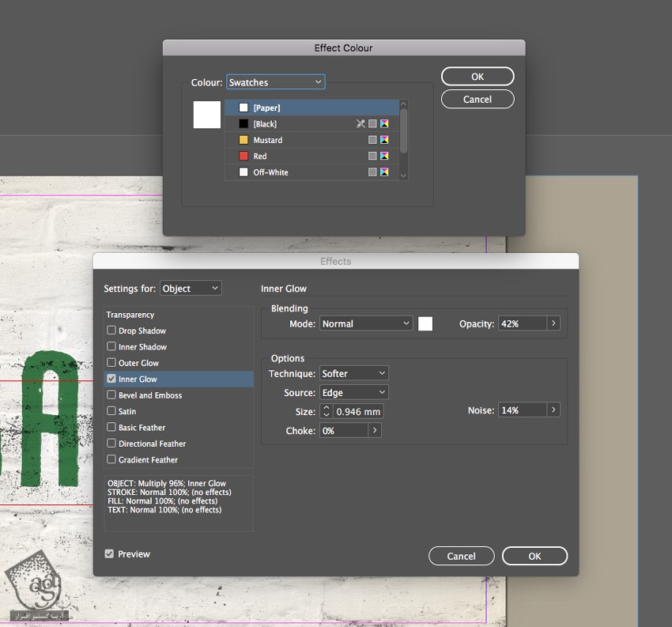This screenshot has height=627, width=672.
Task: Enable the Drop Shadow checkbox
Action: click(x=111, y=330)
